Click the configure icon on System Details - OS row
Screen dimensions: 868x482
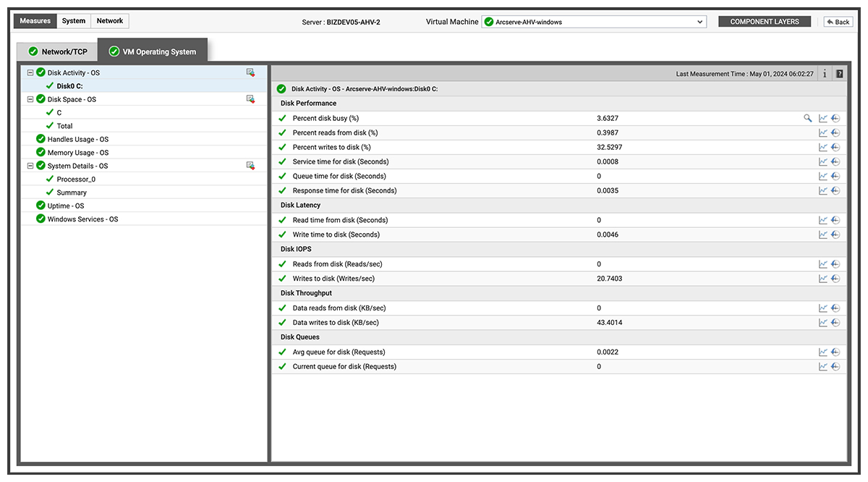(250, 166)
